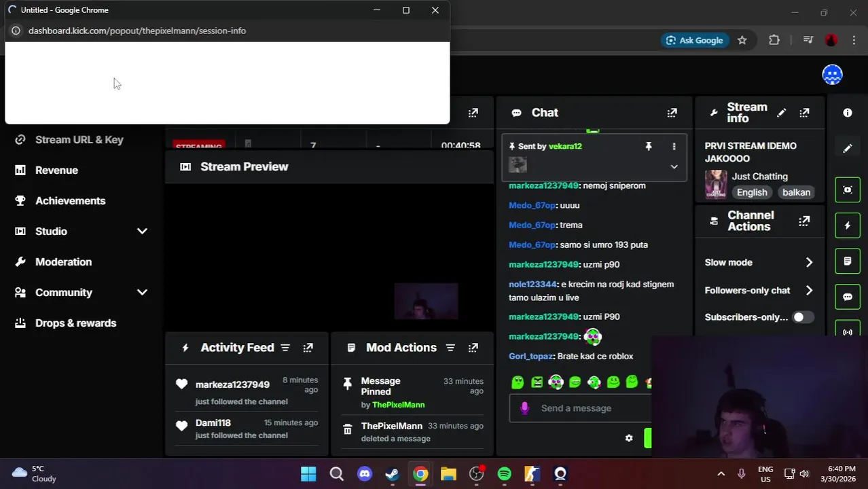Click the popout window address bar URL
This screenshot has width=868, height=489.
pos(137,31)
